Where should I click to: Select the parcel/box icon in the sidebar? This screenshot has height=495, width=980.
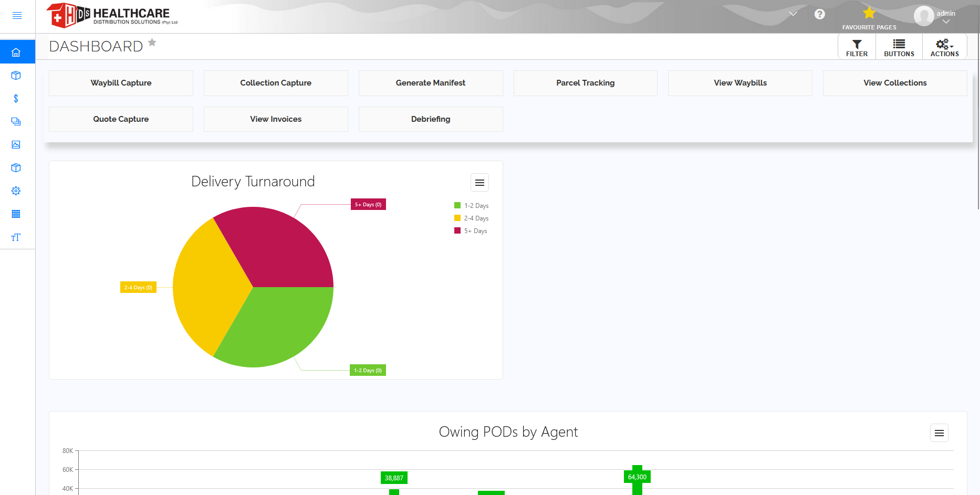click(x=16, y=75)
